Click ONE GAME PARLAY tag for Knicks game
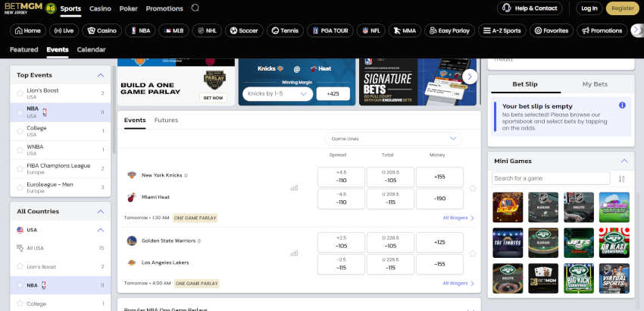 click(195, 218)
